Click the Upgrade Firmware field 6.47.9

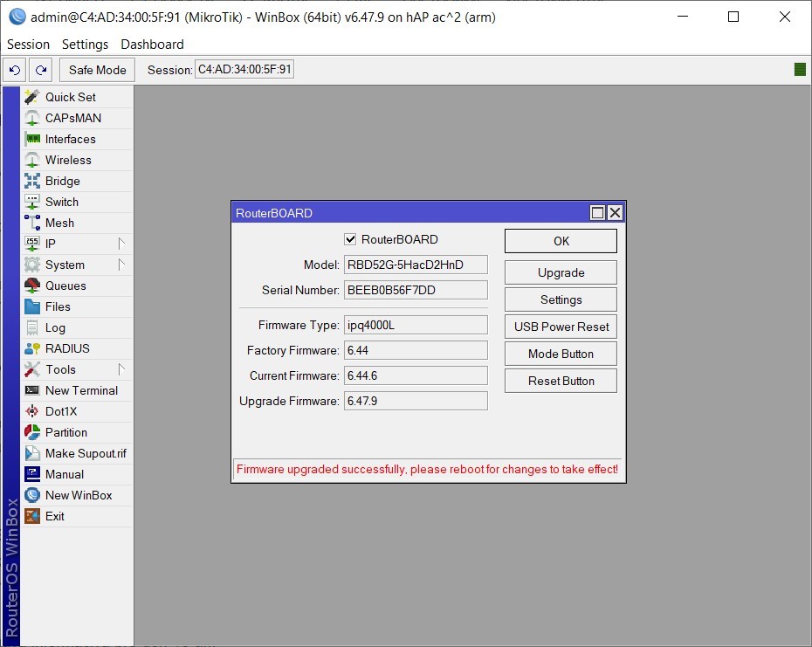click(x=416, y=402)
